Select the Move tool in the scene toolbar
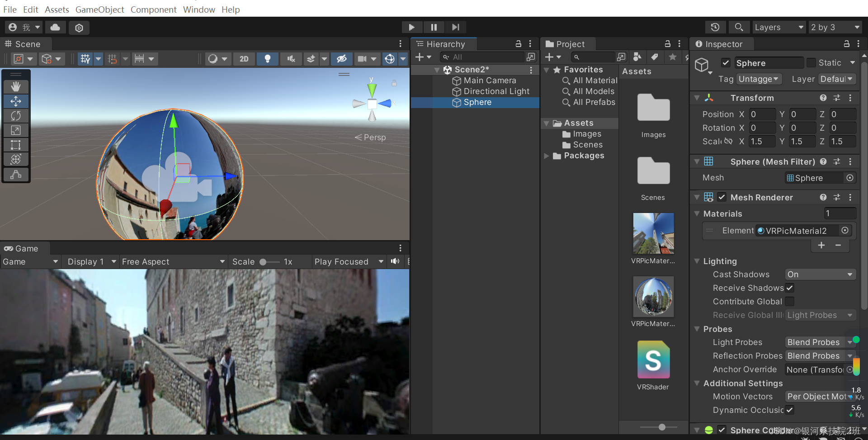 click(16, 101)
